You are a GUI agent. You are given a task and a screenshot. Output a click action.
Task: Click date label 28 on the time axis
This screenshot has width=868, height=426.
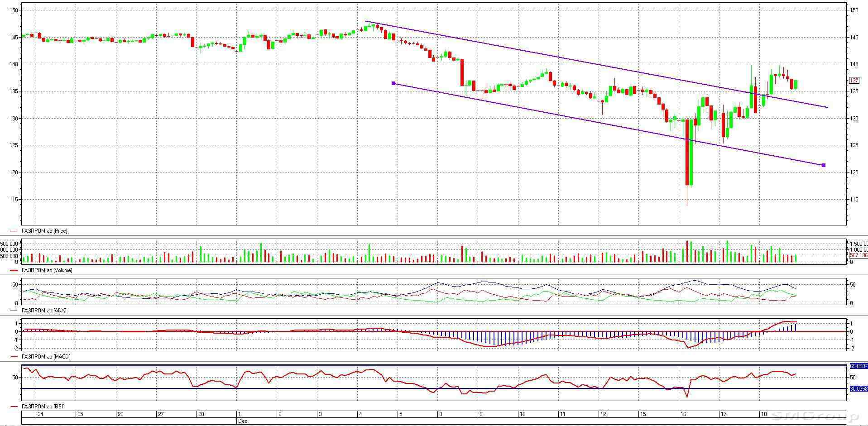pyautogui.click(x=201, y=414)
